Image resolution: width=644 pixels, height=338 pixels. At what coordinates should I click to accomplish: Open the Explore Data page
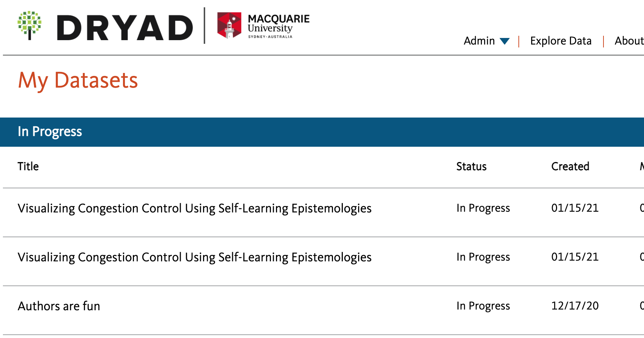(x=561, y=41)
